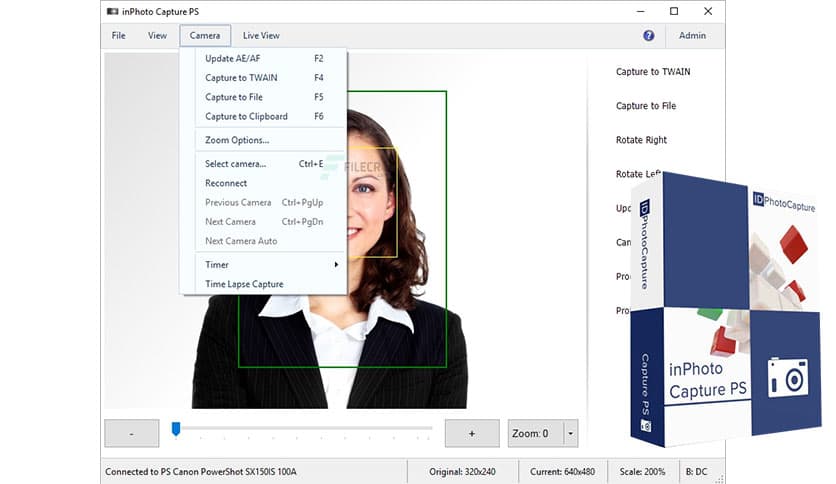The image size is (836, 484).
Task: Click the blue help question mark icon
Action: click(648, 35)
